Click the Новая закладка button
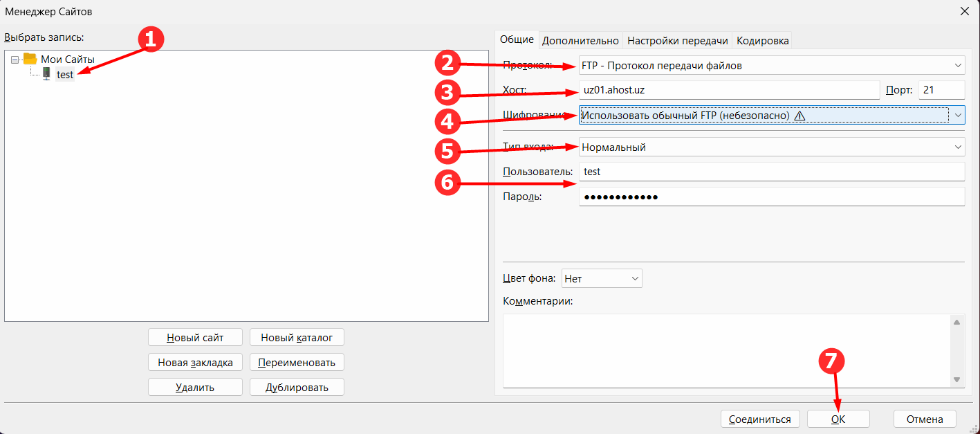980x434 pixels. [x=195, y=362]
